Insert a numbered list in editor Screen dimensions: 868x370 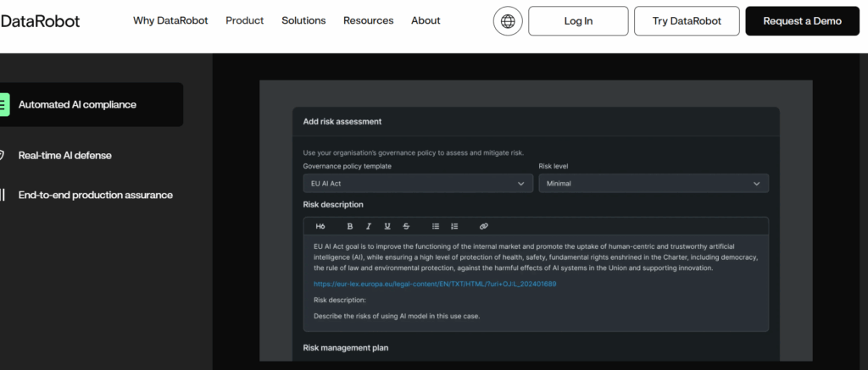click(x=454, y=226)
